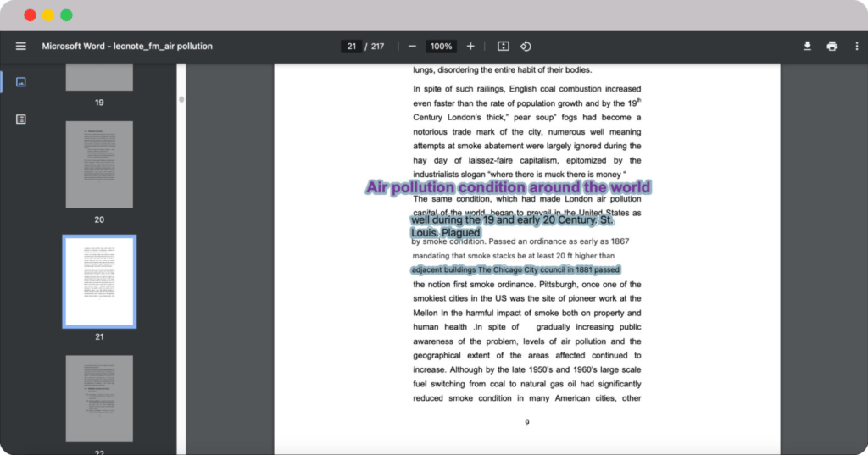Jump to page 22 thumbnail

pos(99,398)
